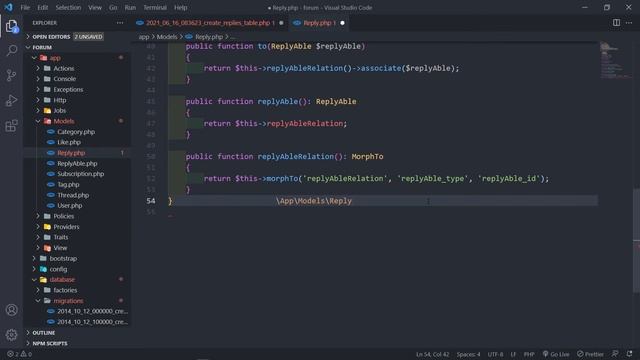Click the code minimap preview
The image size is (640, 360).
pyautogui.click(x=616, y=60)
